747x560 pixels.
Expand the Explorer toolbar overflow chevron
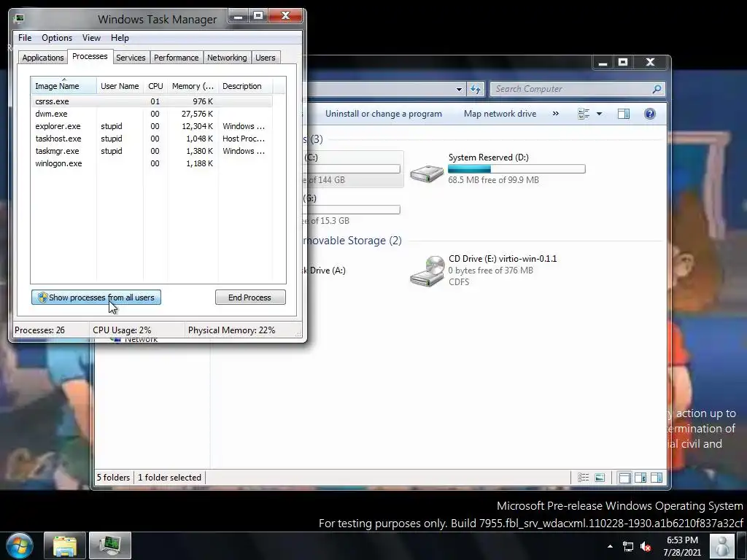point(555,114)
